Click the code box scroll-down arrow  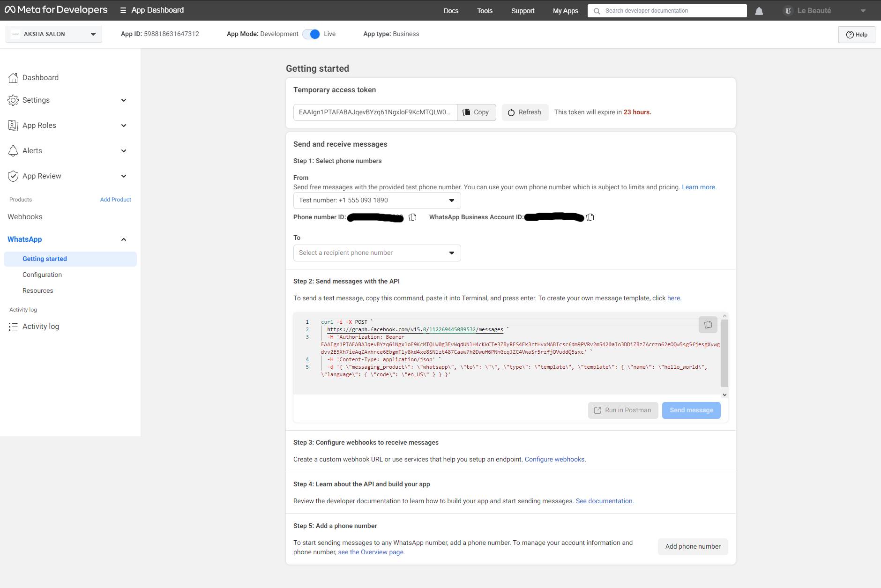[x=724, y=395]
